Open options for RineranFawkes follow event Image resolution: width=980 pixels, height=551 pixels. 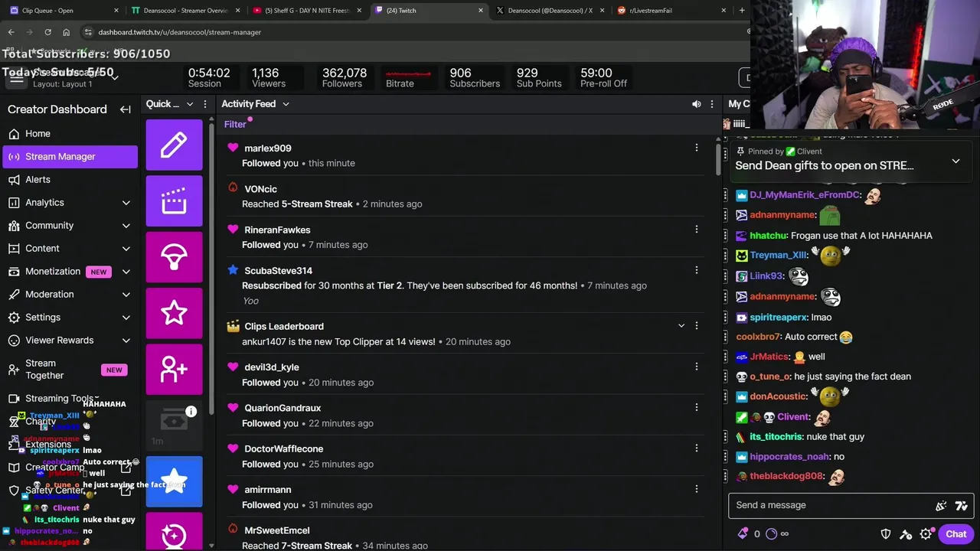[696, 229]
